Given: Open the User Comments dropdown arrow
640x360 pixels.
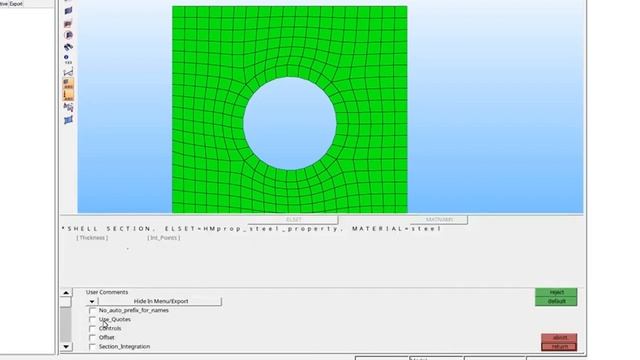Looking at the screenshot, I should (92, 302).
